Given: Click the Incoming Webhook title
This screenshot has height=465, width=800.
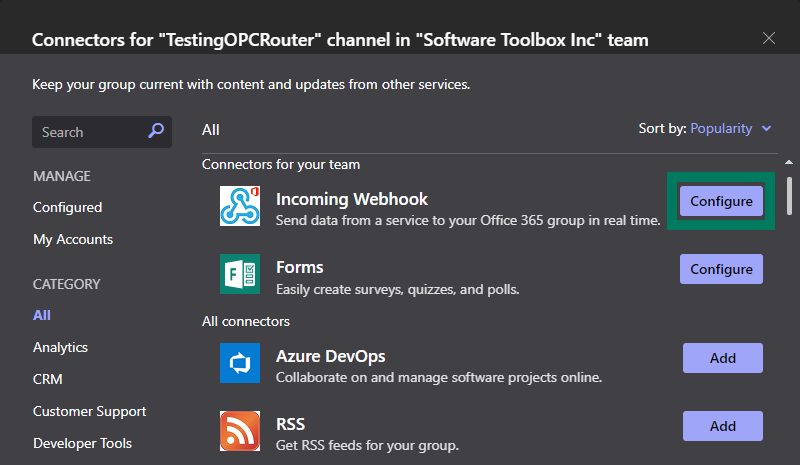Looking at the screenshot, I should click(x=352, y=199).
